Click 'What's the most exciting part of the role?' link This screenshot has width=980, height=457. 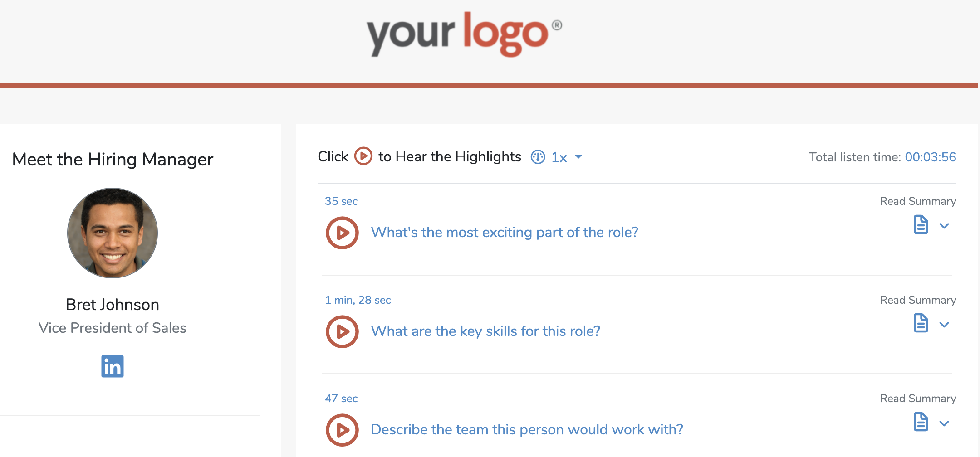click(505, 233)
